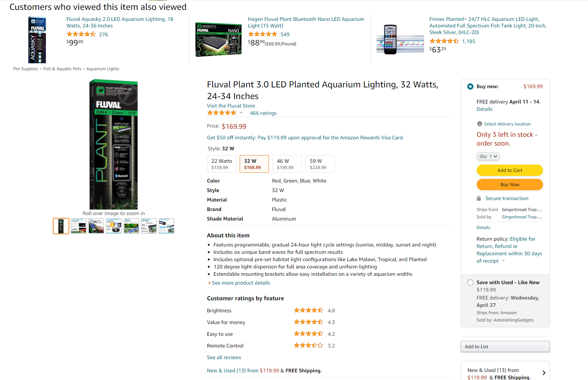This screenshot has width=588, height=380.
Task: Select the fourth product thumbnail image
Action: tap(114, 226)
